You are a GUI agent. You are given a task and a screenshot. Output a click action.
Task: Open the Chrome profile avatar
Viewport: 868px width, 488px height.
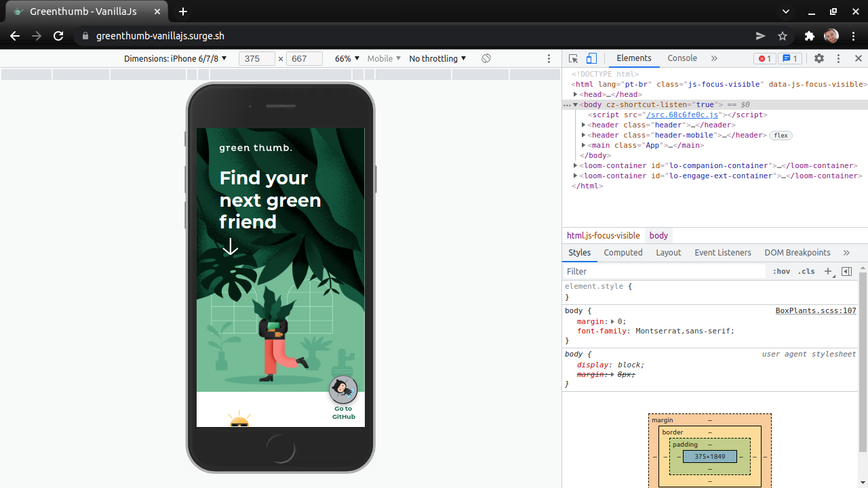(831, 36)
